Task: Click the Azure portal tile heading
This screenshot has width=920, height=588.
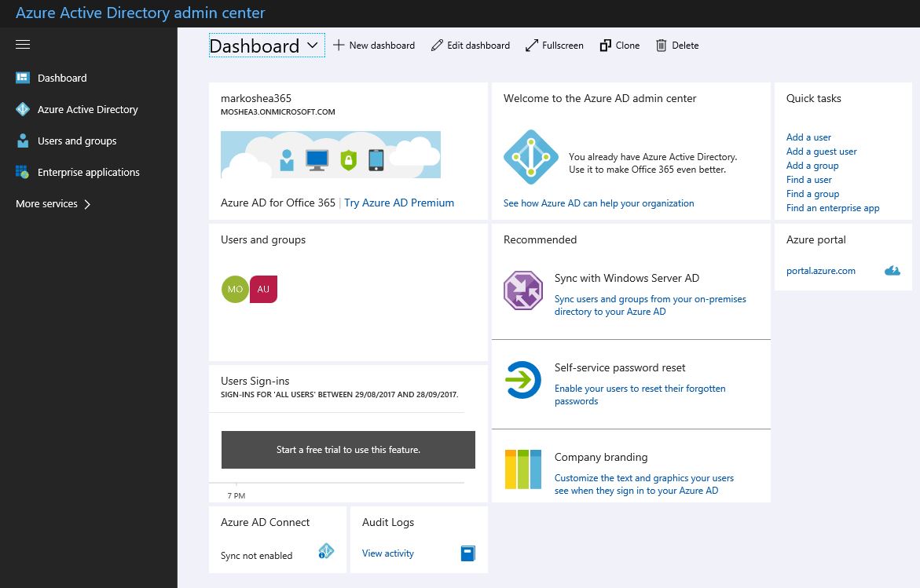Action: [x=816, y=239]
